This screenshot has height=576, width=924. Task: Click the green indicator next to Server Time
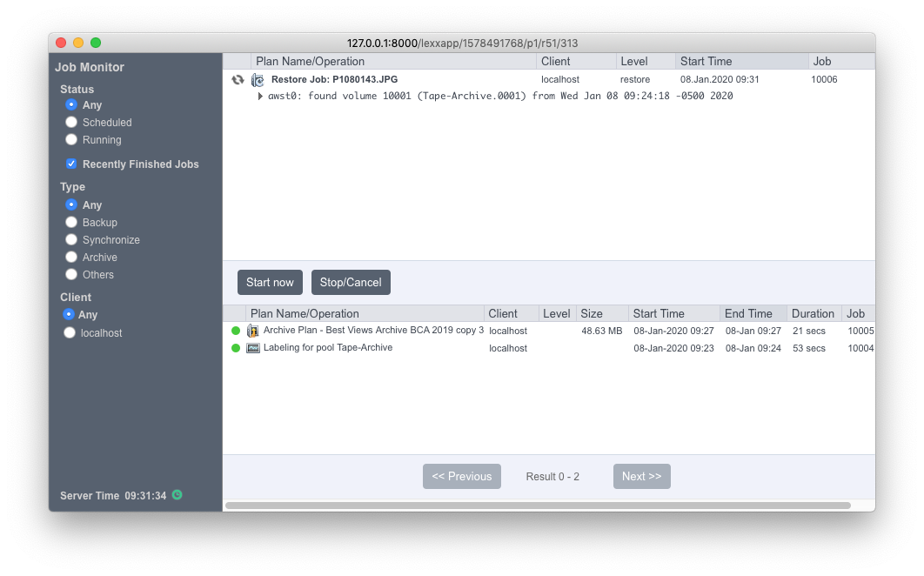tap(177, 495)
